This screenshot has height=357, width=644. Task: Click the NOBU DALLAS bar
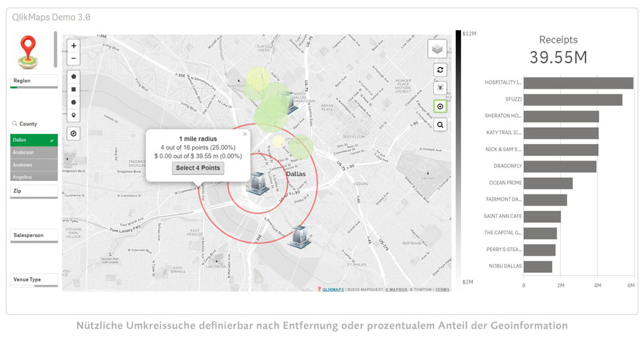538,267
